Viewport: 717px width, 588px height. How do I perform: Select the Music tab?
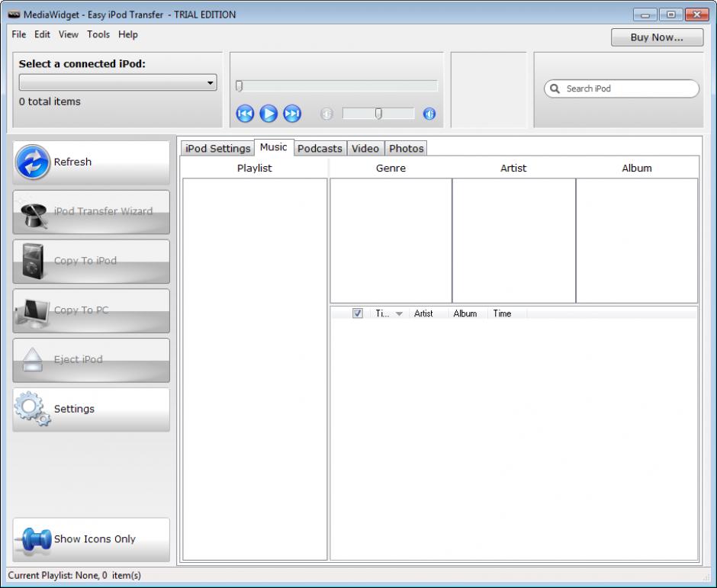(273, 146)
